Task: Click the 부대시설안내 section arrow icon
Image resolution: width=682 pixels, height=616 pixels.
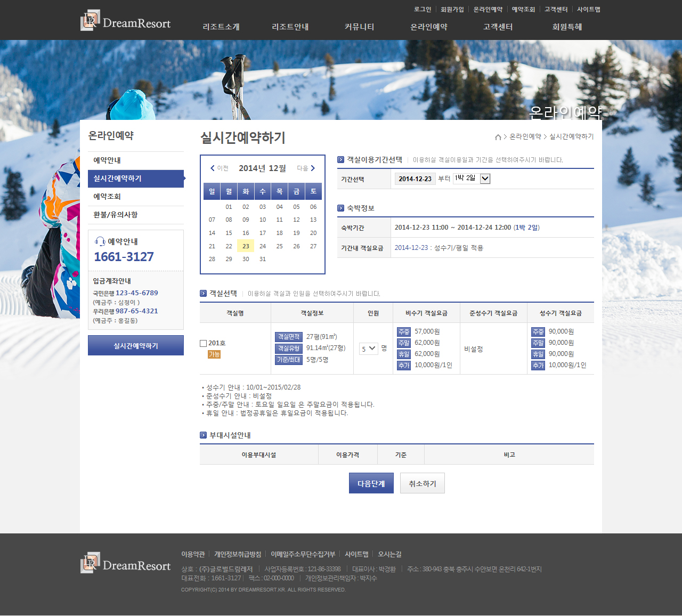Action: click(x=203, y=435)
